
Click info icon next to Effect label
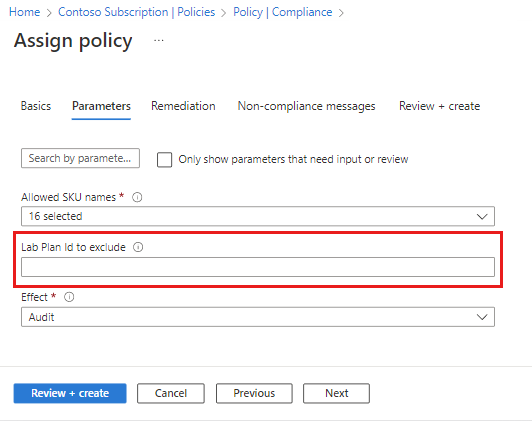coord(69,297)
